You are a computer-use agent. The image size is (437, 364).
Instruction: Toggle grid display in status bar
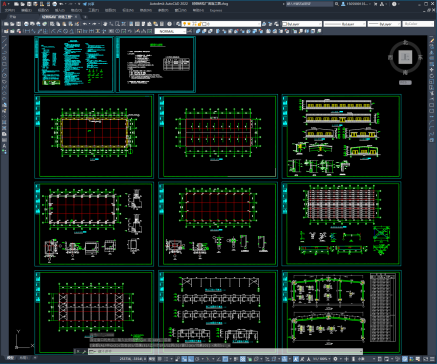coord(160,360)
